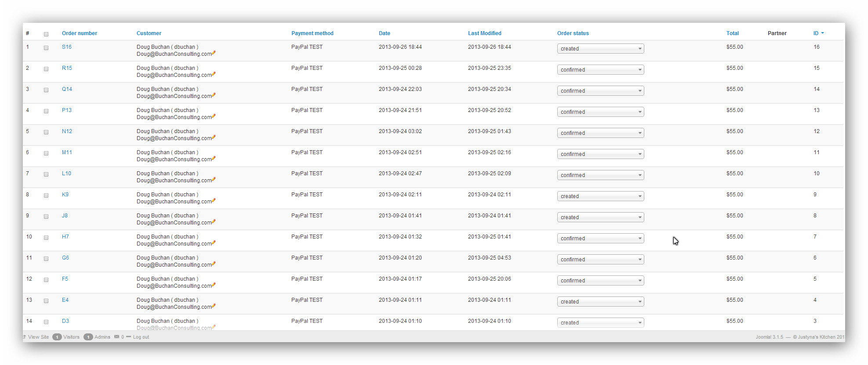Screen dimensions: 868x365
Task: Click the G6 order number link
Action: [x=65, y=258]
